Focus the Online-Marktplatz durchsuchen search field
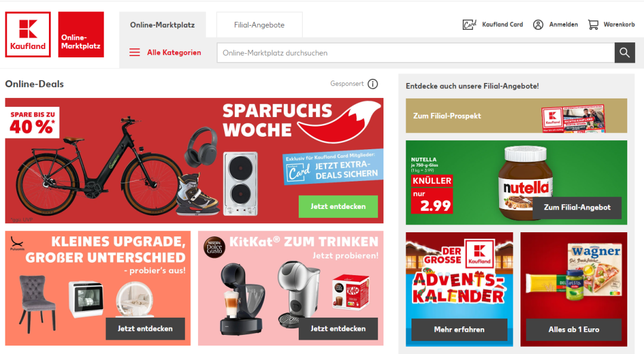This screenshot has height=354, width=644. pos(416,53)
